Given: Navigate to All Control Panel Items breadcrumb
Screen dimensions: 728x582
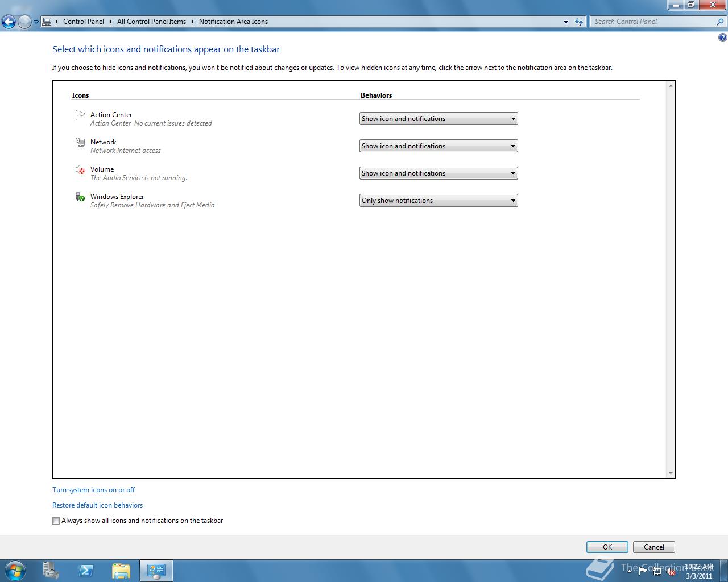Looking at the screenshot, I should coord(151,22).
